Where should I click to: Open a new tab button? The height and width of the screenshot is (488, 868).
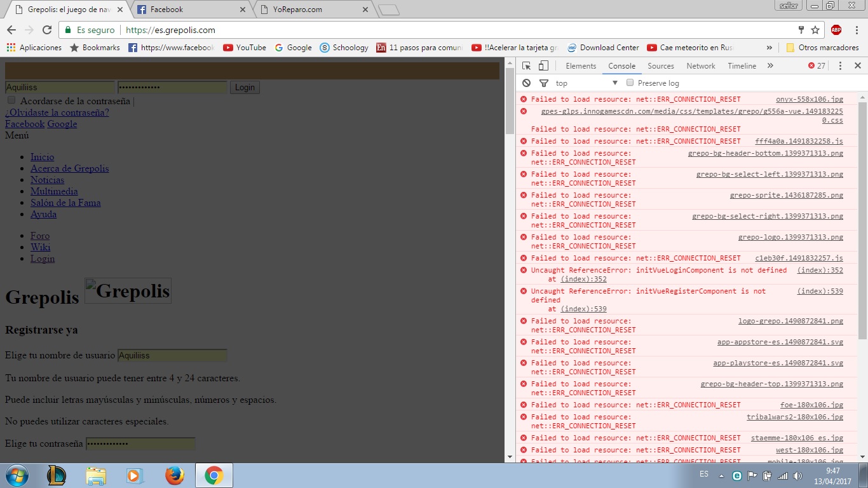(x=388, y=10)
